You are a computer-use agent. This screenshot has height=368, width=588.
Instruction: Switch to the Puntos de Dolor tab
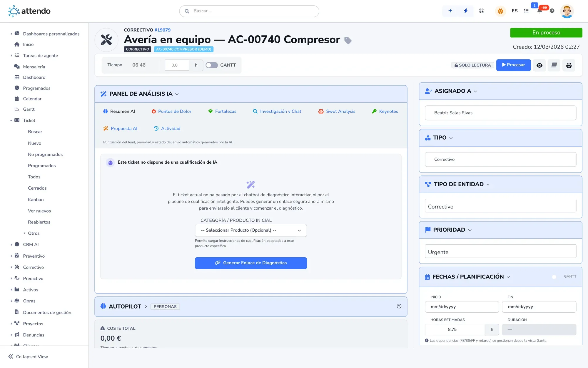point(171,111)
